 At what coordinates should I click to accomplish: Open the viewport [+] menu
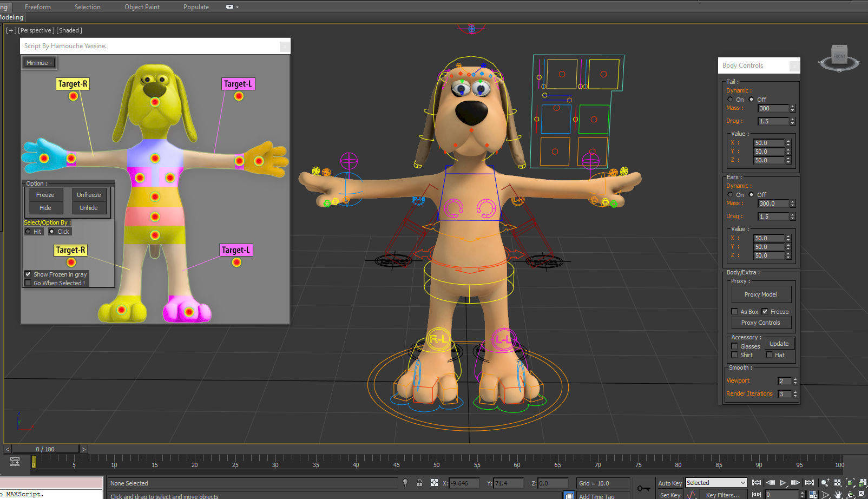pos(11,30)
